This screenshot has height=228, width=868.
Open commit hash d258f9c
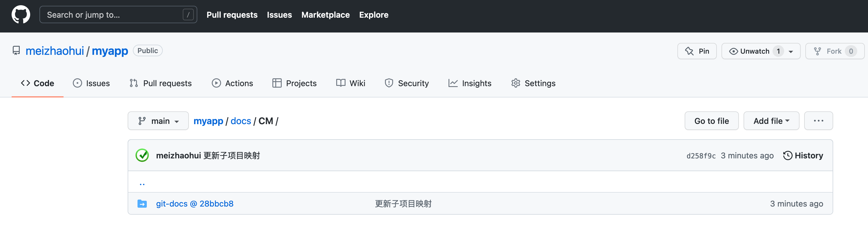(x=701, y=155)
